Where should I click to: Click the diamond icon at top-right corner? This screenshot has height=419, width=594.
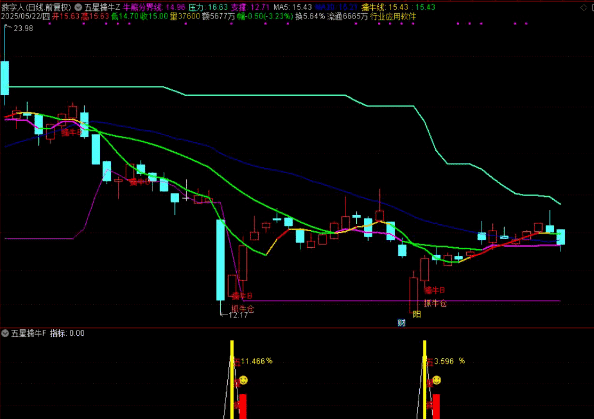pyautogui.click(x=583, y=7)
